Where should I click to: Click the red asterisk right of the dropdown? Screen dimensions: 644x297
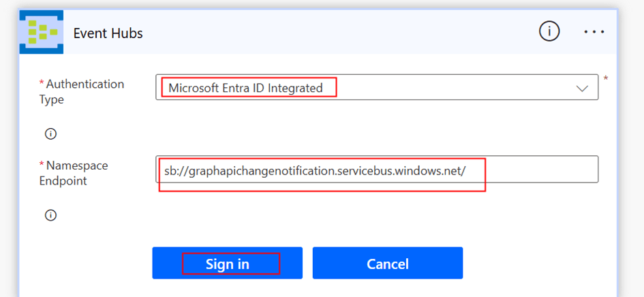(x=606, y=79)
